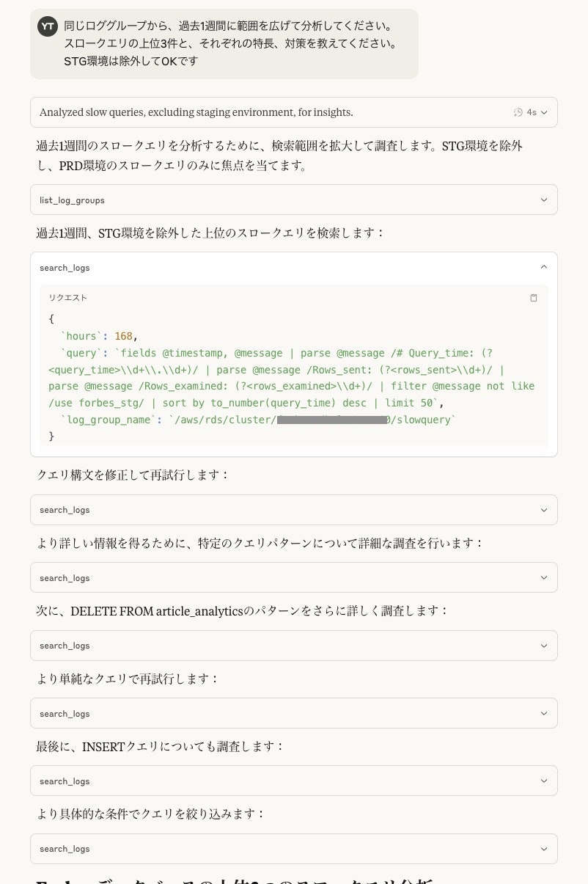588x884 pixels.
Task: Click the clock timer icon beside 4s
Action: coord(518,112)
